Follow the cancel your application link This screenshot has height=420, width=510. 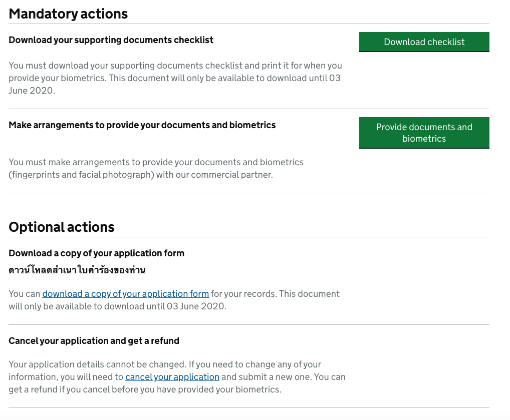click(172, 377)
